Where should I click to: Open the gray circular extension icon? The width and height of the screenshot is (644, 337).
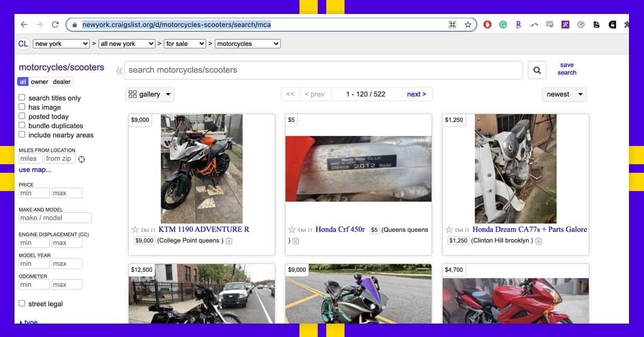(581, 25)
